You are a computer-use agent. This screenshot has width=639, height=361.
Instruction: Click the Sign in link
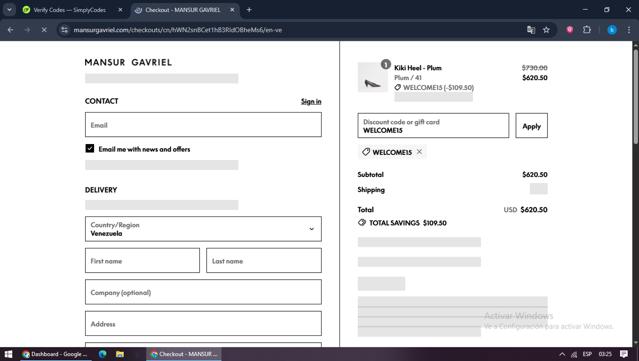point(311,101)
